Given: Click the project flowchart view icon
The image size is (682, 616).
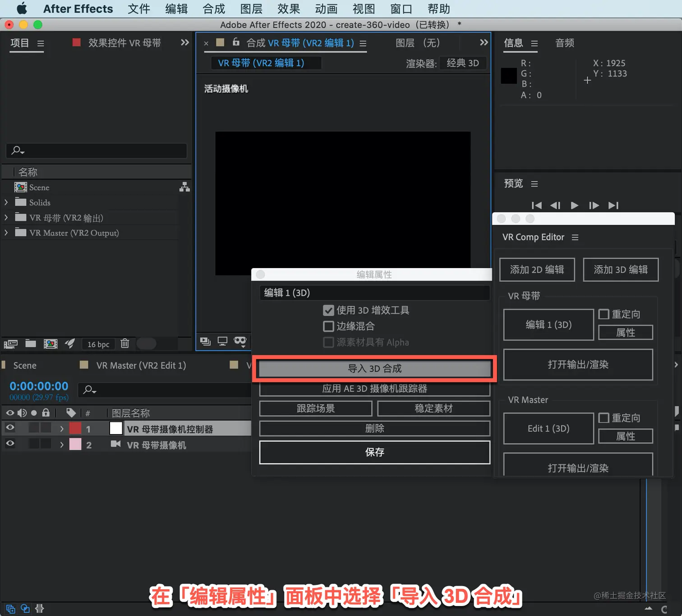Looking at the screenshot, I should coord(184,187).
